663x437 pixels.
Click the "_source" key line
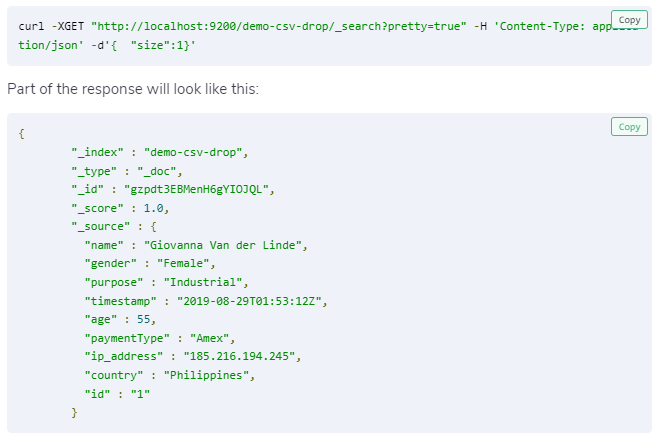coord(113,227)
